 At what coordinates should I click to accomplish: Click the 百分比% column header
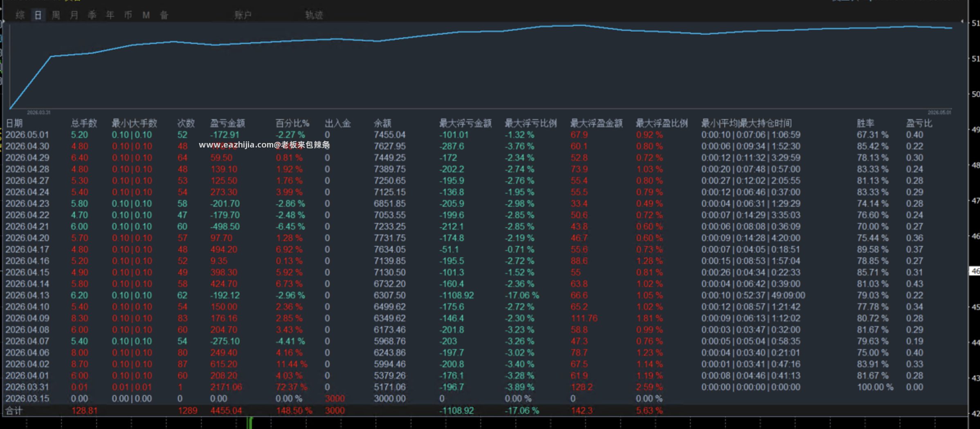coord(292,123)
